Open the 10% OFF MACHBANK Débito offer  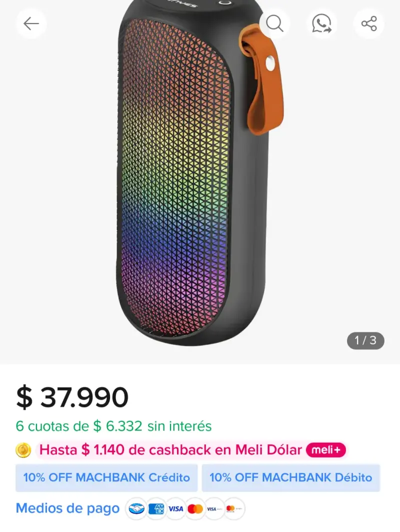(x=291, y=478)
